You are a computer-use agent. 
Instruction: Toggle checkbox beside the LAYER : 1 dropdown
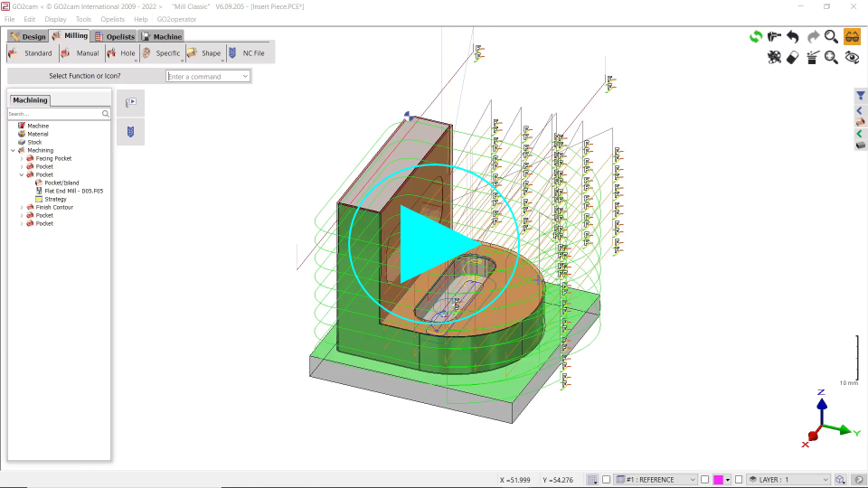pos(739,479)
